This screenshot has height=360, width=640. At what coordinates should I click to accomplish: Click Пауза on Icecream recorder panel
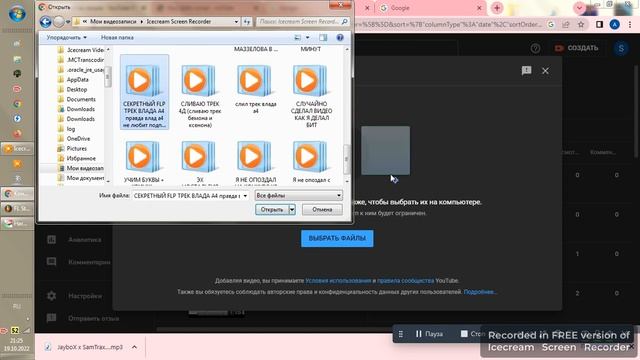pos(429,334)
